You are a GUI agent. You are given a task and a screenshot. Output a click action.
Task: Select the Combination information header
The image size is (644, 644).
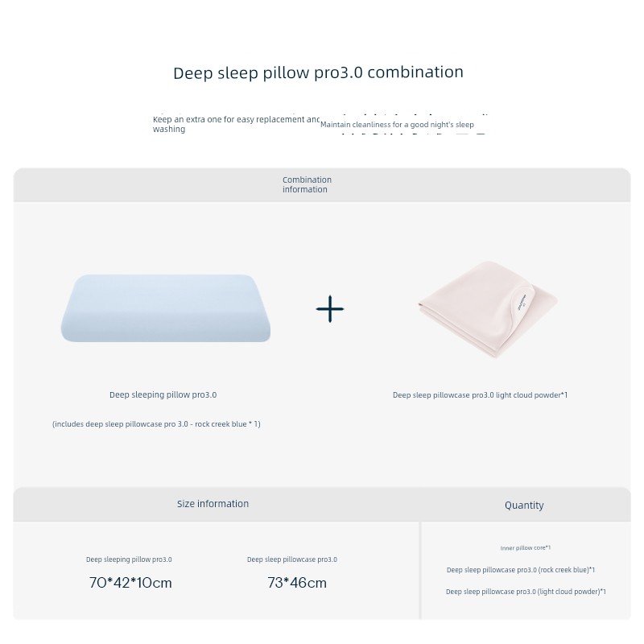coord(307,184)
